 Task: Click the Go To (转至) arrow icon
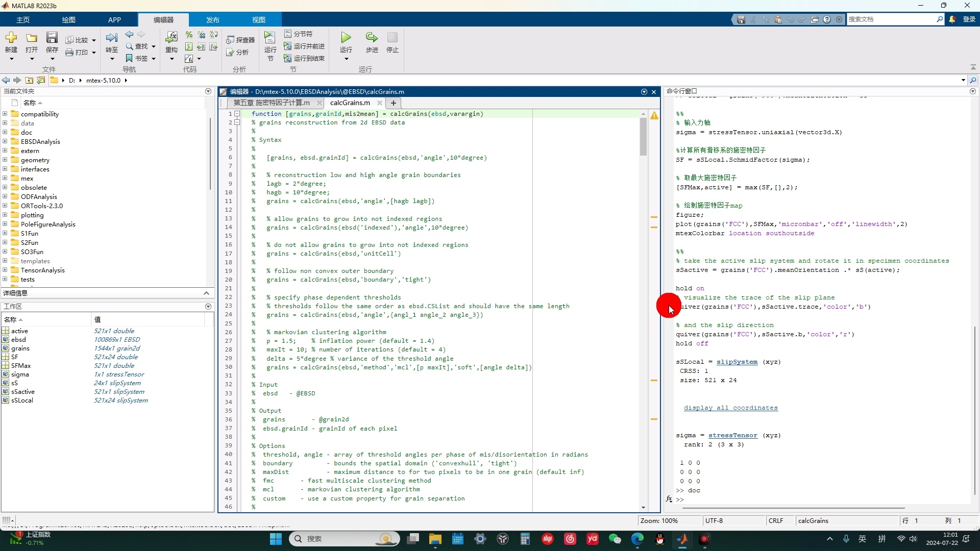(x=112, y=38)
